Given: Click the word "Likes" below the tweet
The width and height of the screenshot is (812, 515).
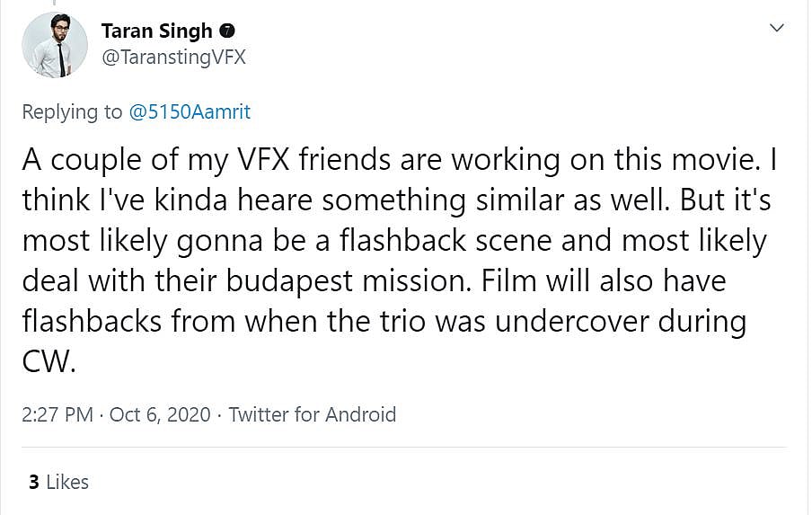Looking at the screenshot, I should point(67,483).
